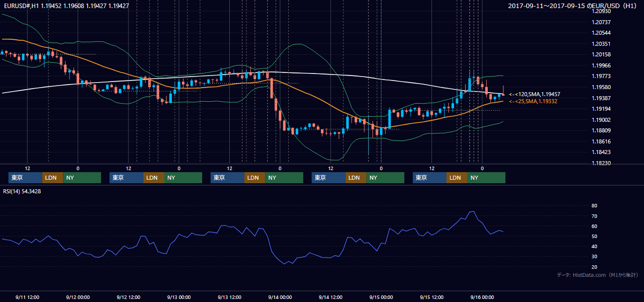Click the 9/14 00:00 time label
Screen dimensions: 644x302
click(x=280, y=297)
